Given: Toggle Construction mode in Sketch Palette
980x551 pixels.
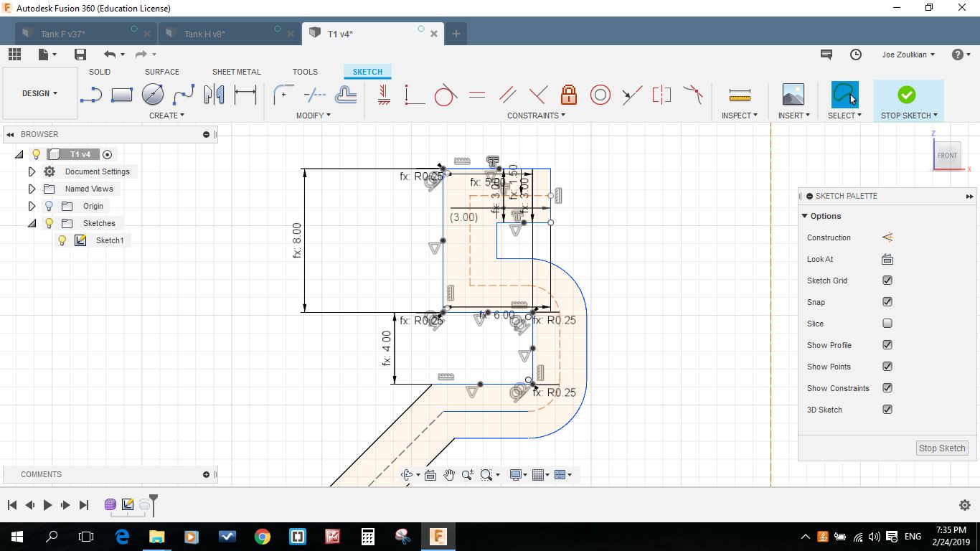Looking at the screenshot, I should [887, 237].
